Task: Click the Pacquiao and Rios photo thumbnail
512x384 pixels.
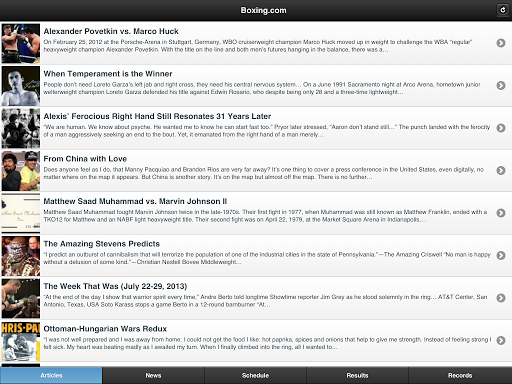Action: tap(21, 171)
